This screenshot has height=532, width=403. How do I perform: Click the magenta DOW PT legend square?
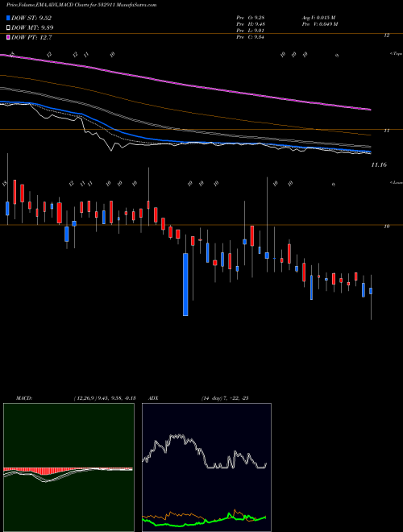pyautogui.click(x=9, y=37)
